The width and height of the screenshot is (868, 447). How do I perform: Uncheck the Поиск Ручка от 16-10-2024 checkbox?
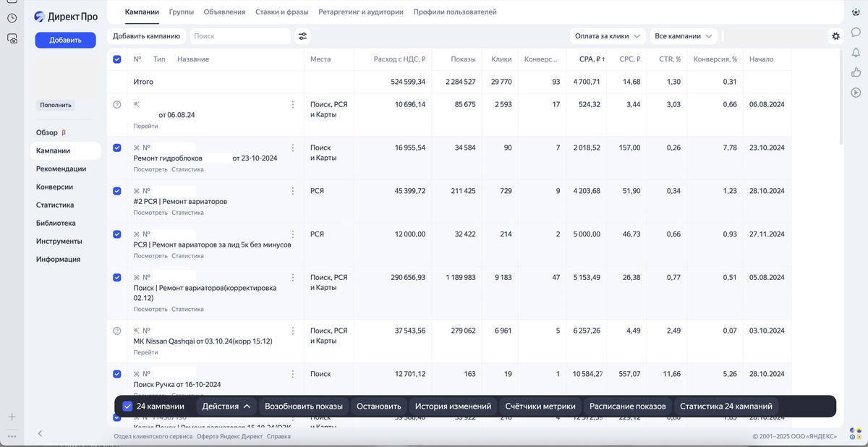click(117, 374)
